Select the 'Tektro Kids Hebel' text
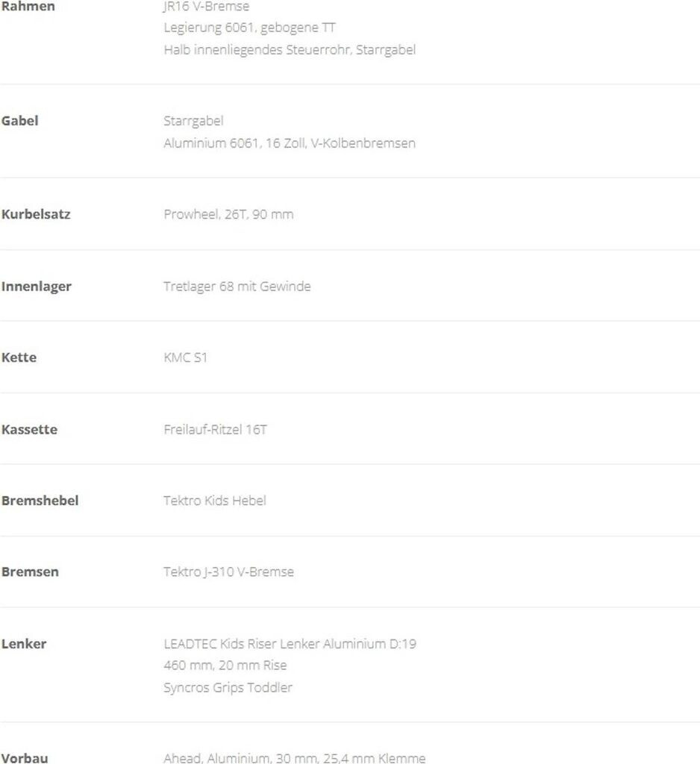700x764 pixels. (214, 501)
